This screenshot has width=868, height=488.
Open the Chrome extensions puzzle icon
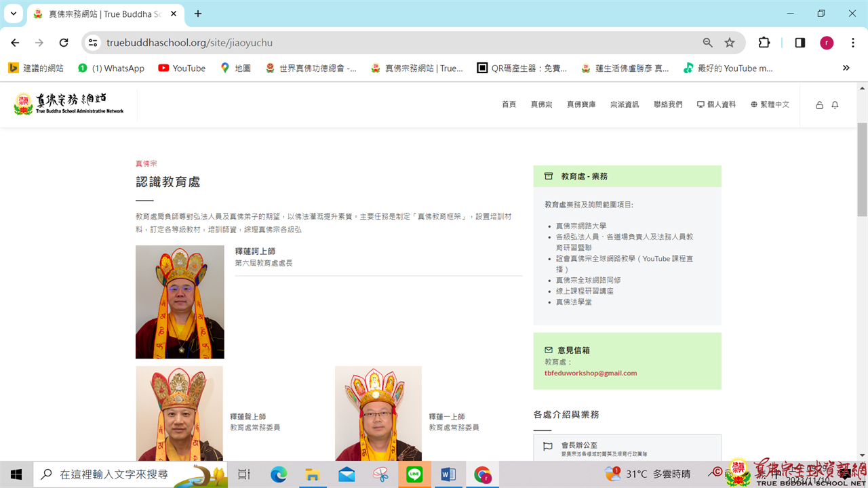(x=764, y=43)
